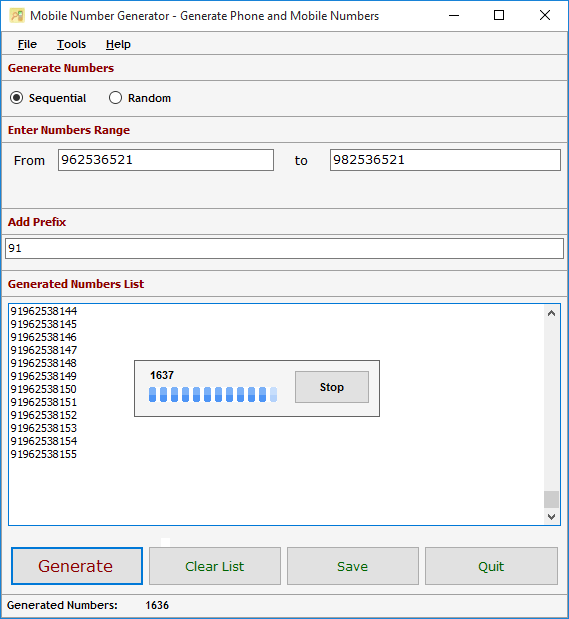Select number 91962538144 in list

point(44,311)
